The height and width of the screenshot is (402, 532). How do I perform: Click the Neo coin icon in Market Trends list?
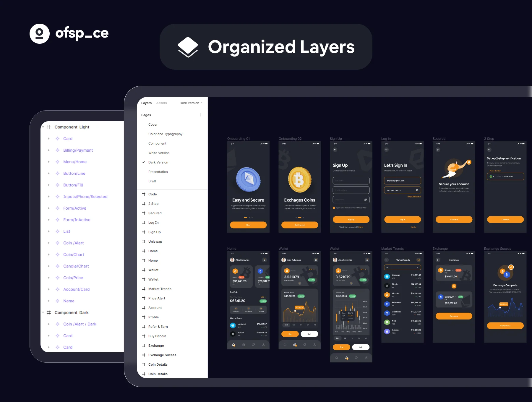pyautogui.click(x=387, y=322)
